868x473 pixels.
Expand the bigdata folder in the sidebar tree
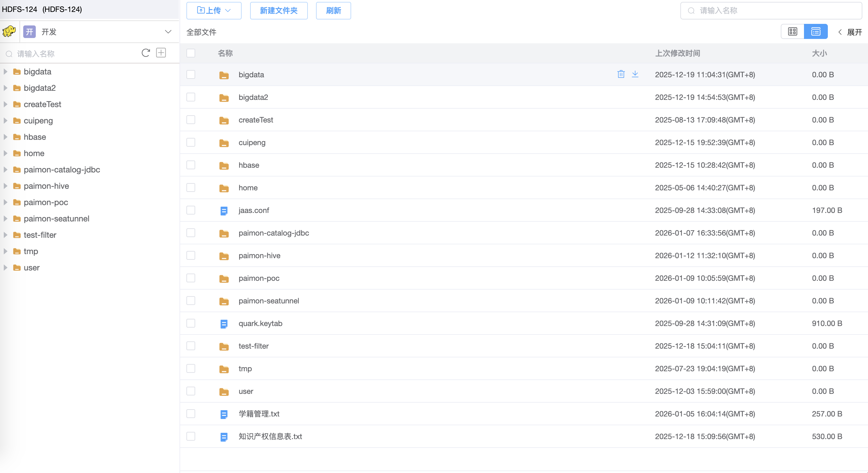pos(5,72)
